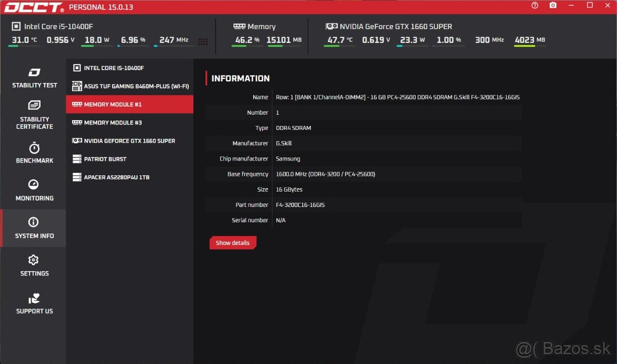The height and width of the screenshot is (364, 617).
Task: Select NVIDIA GeForce GTX 1660 SUPER entry
Action: click(130, 141)
